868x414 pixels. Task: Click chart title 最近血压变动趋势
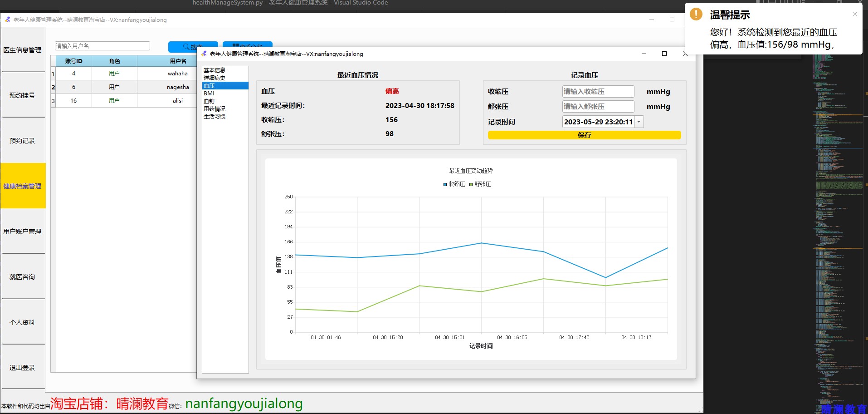[471, 171]
